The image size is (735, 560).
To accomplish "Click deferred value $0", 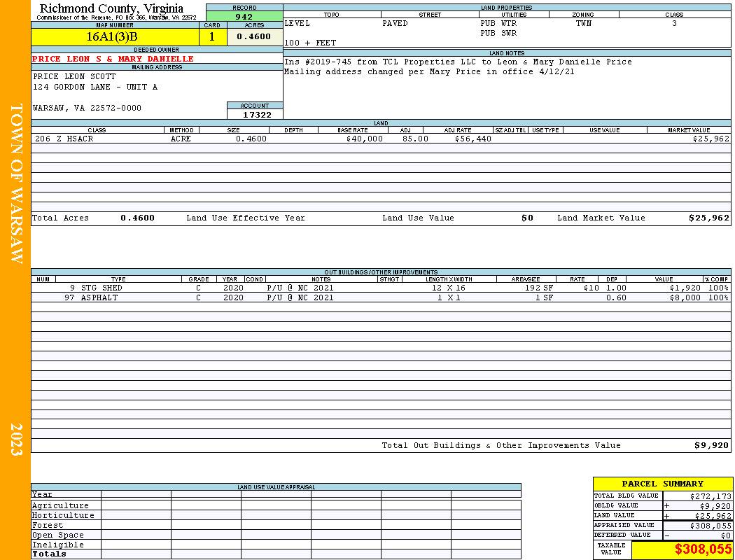I will click(726, 535).
